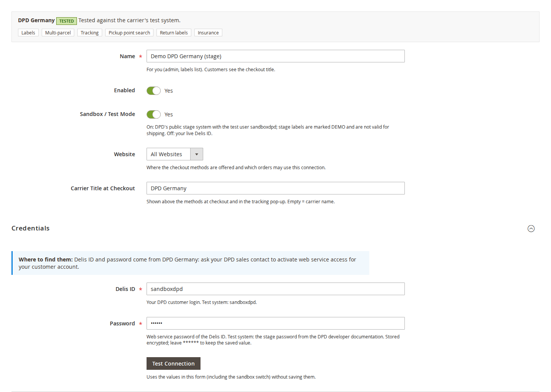
Task: Click the 'On: DPD's public stage system' hint
Action: [268, 130]
